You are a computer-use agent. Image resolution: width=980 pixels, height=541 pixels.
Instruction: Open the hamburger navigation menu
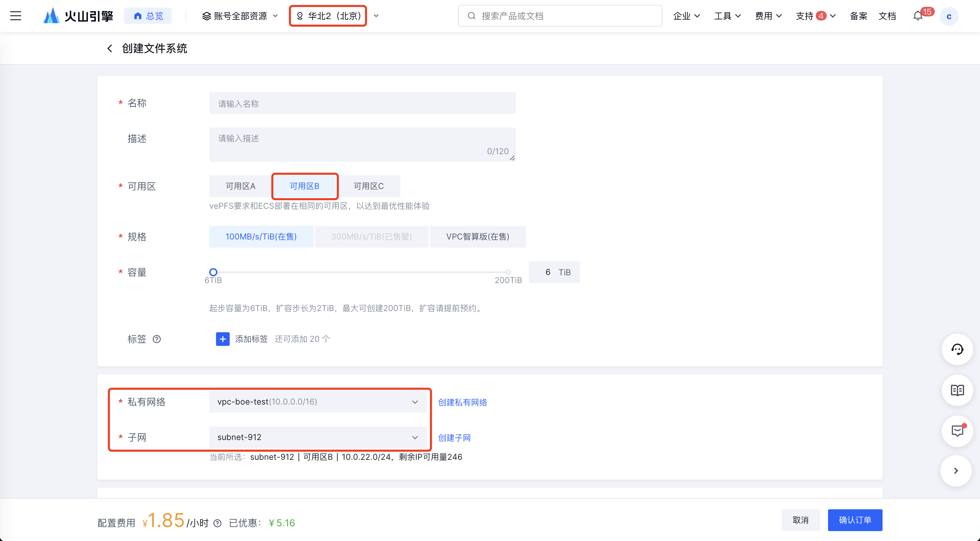16,16
